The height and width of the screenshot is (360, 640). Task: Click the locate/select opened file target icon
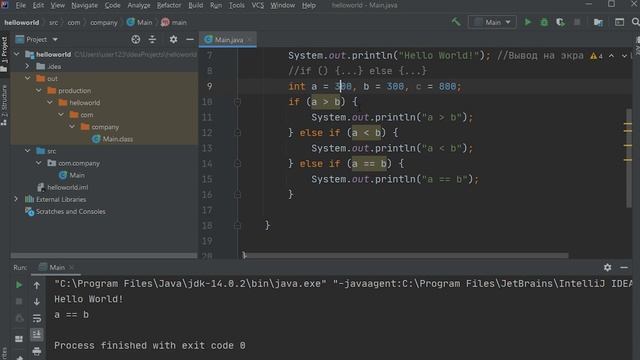(136, 39)
